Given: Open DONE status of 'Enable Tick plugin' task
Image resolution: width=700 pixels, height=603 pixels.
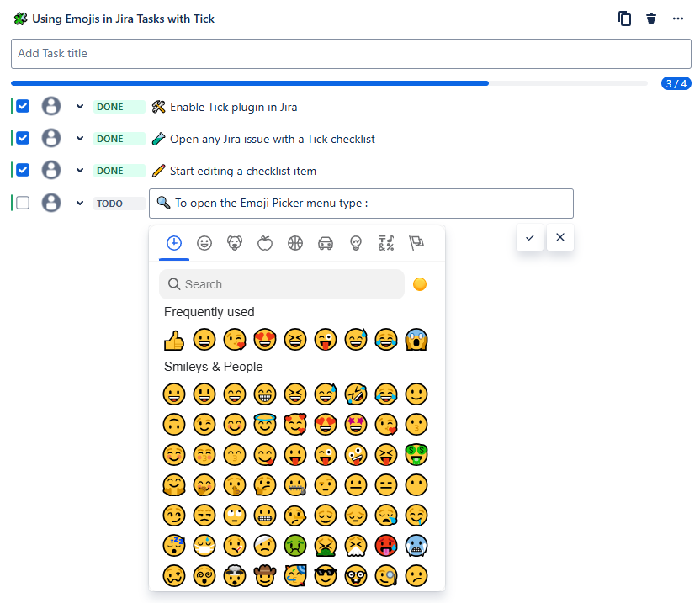Looking at the screenshot, I should [119, 107].
